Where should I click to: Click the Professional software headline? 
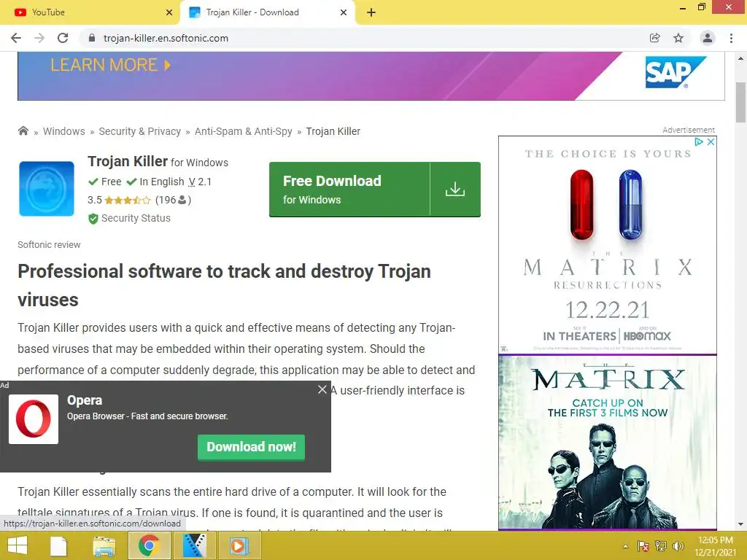coord(224,285)
